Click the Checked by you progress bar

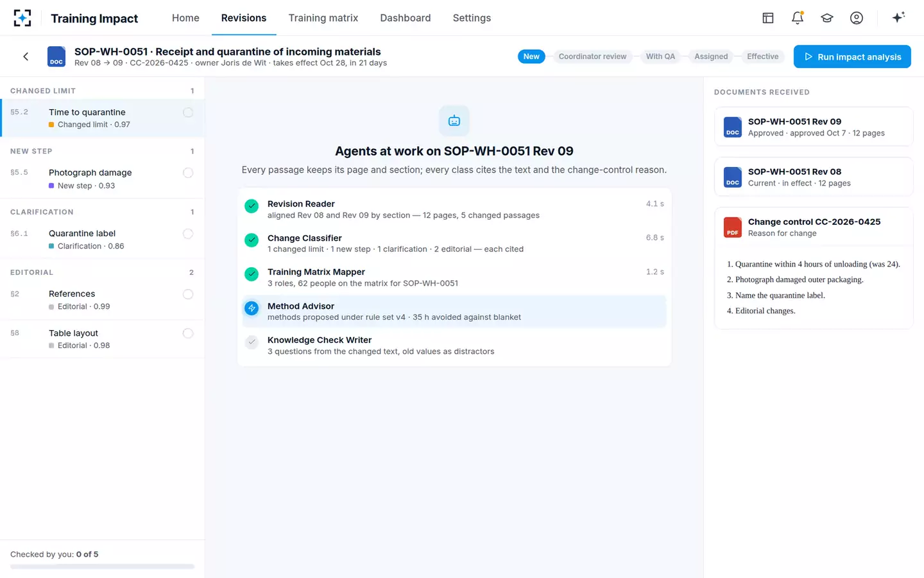tap(102, 566)
